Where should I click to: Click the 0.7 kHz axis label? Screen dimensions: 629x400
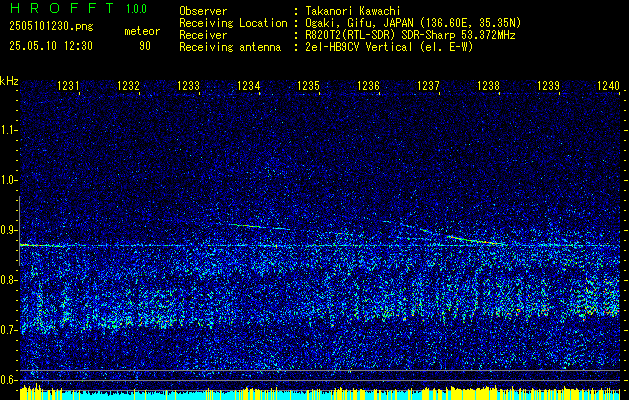(x=9, y=330)
